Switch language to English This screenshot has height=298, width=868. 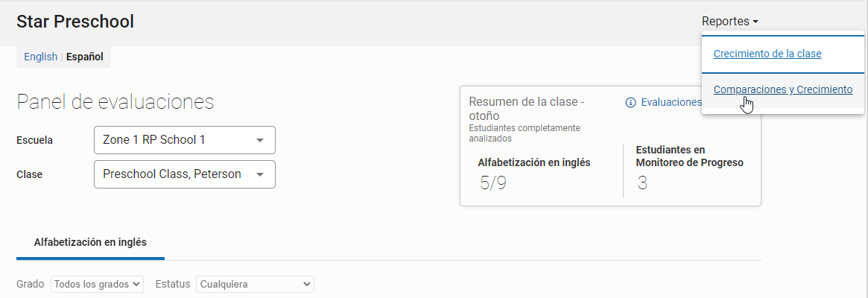pyautogui.click(x=40, y=57)
